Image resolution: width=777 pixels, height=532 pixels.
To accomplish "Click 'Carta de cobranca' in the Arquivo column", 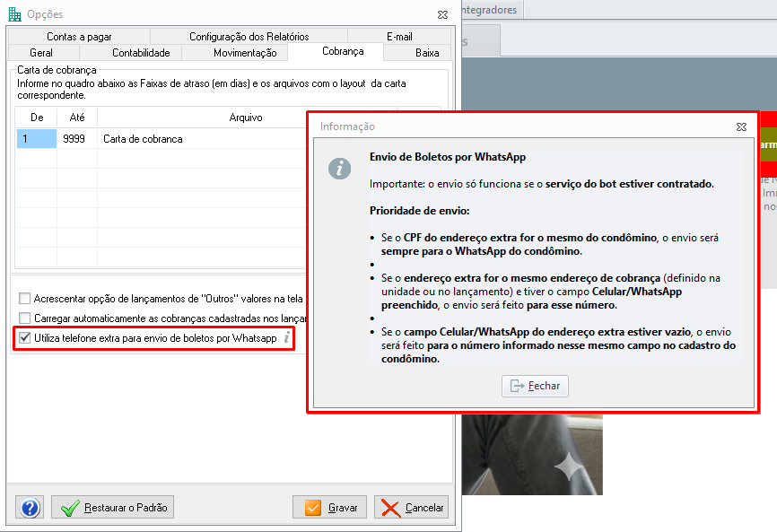I will point(143,139).
